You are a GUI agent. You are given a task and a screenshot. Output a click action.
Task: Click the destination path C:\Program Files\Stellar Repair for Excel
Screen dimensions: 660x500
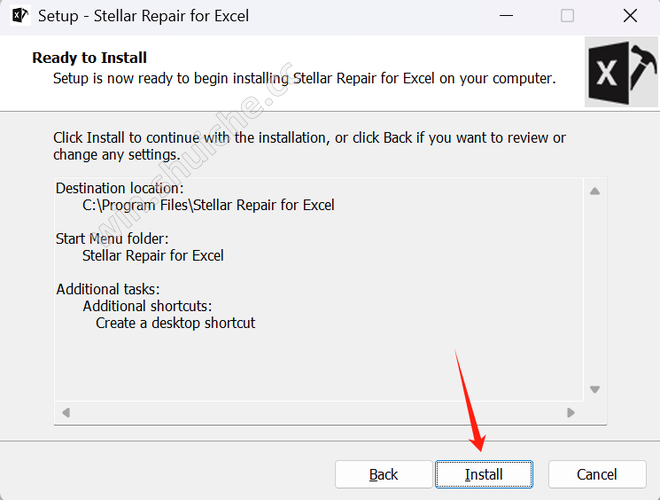pos(208,205)
